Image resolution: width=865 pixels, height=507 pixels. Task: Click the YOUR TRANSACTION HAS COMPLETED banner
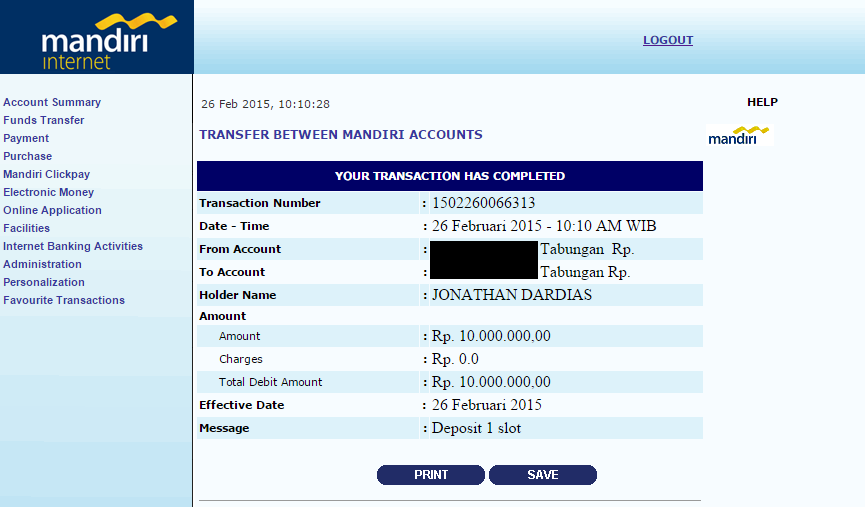click(450, 176)
